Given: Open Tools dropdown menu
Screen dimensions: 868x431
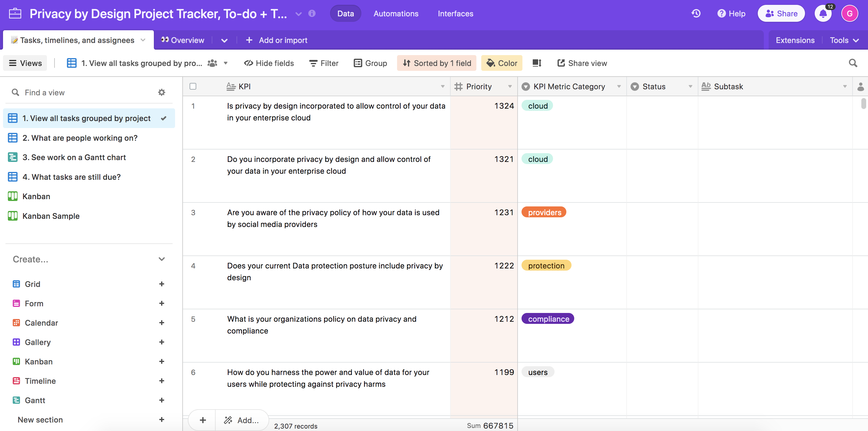Looking at the screenshot, I should point(844,40).
